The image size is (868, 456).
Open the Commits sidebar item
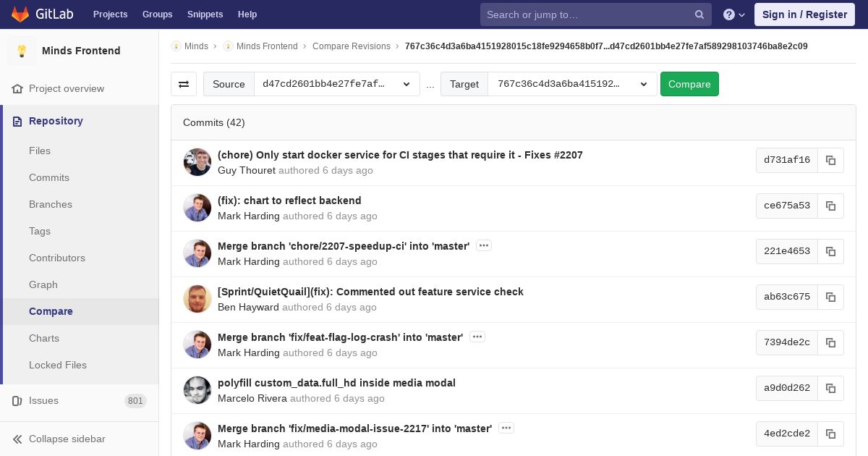[x=49, y=177]
